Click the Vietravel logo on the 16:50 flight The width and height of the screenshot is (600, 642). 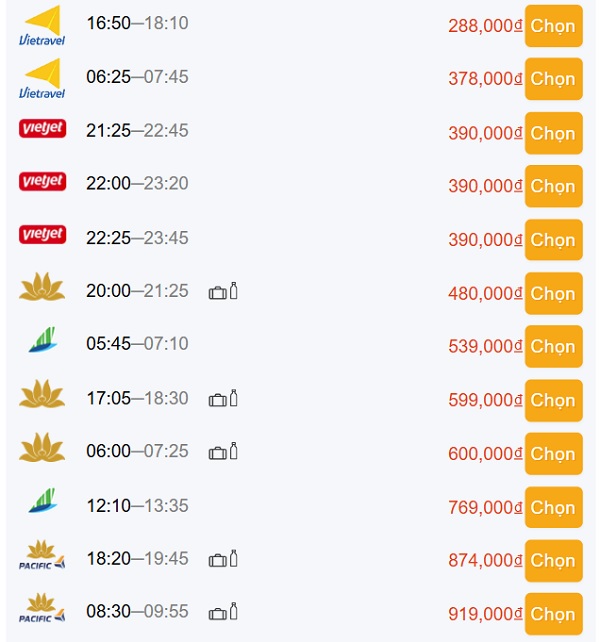(x=42, y=25)
